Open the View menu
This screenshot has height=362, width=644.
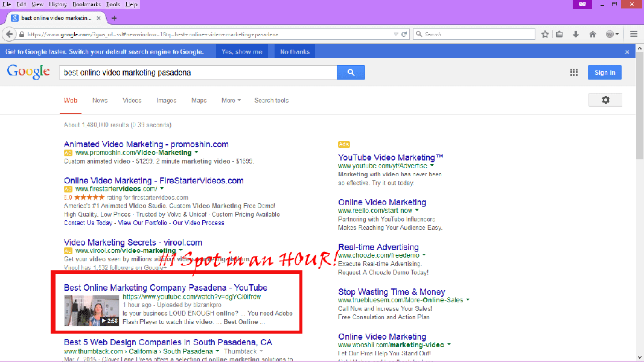point(37,4)
